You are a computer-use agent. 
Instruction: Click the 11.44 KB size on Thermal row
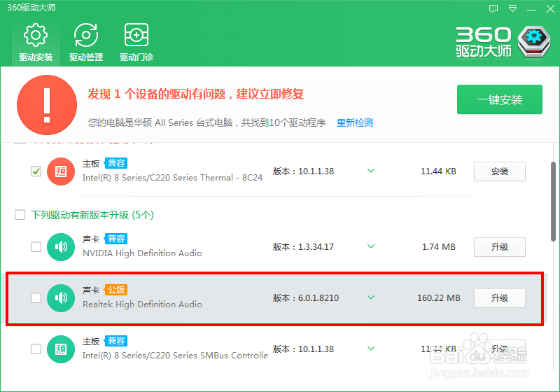(x=439, y=171)
